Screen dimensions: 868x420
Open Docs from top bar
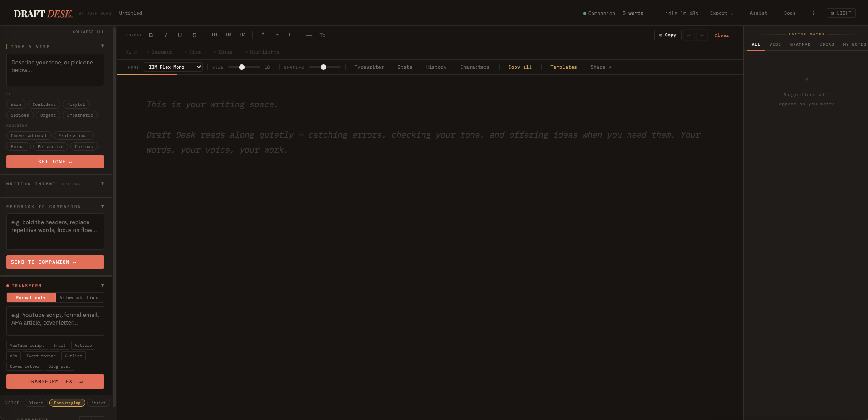[790, 13]
